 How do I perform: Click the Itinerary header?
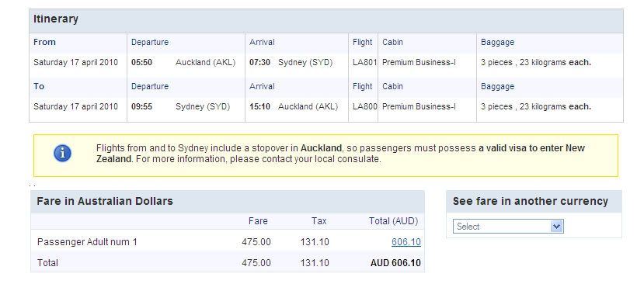coord(56,19)
